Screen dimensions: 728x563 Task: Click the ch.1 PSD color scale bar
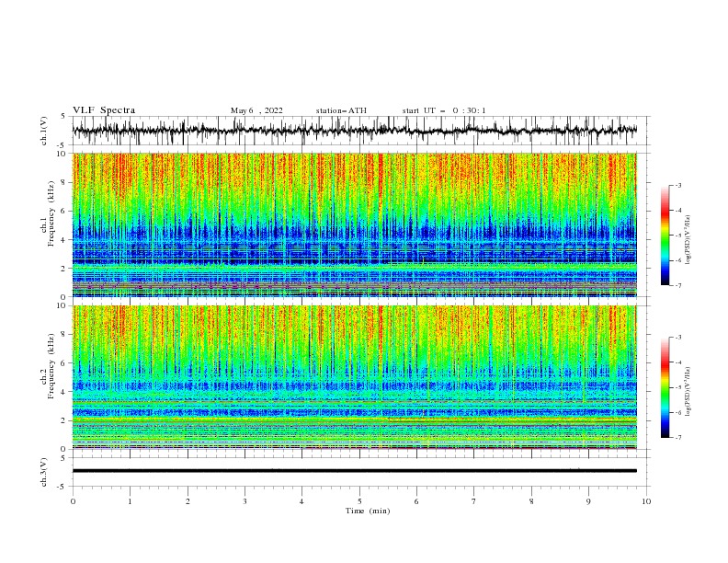[x=665, y=236]
